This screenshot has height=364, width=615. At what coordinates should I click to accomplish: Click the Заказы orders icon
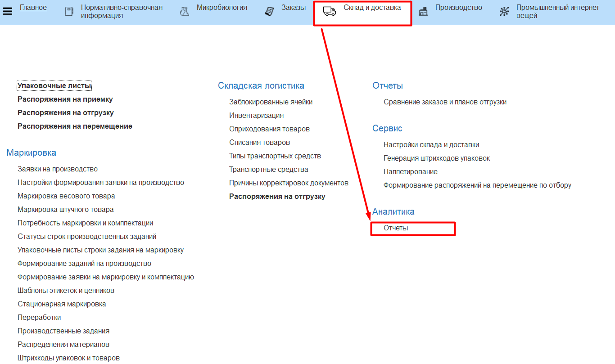(x=269, y=12)
